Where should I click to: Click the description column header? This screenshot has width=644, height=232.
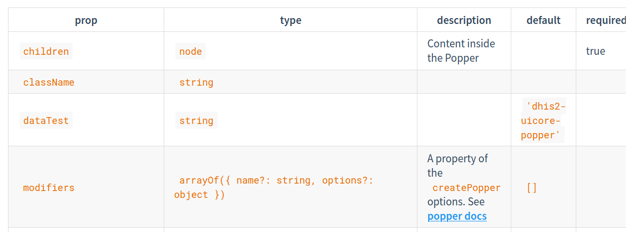464,20
